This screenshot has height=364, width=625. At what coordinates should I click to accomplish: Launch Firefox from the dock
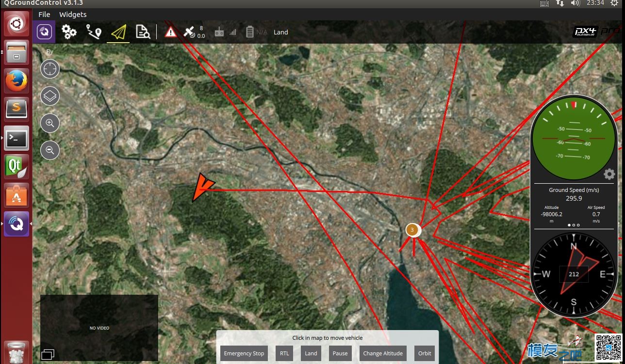17,80
